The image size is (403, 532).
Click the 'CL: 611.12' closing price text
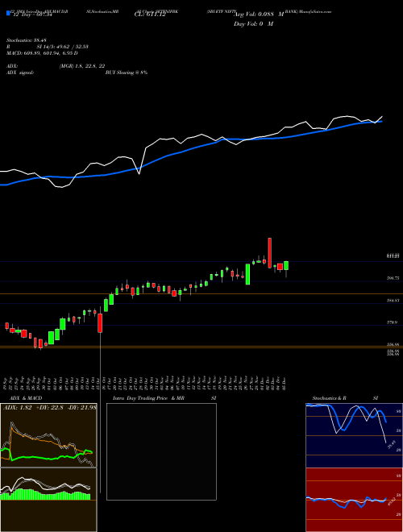150,15
